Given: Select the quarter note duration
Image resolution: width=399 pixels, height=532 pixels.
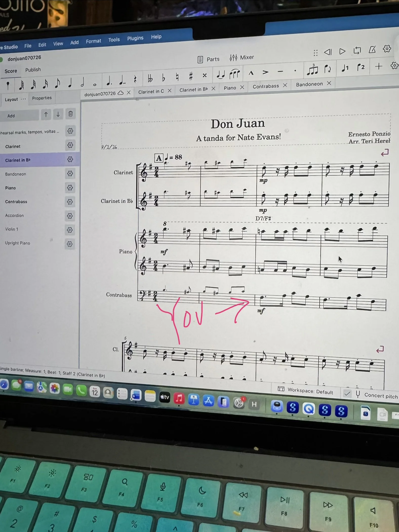Looking at the screenshot, I should tap(70, 83).
